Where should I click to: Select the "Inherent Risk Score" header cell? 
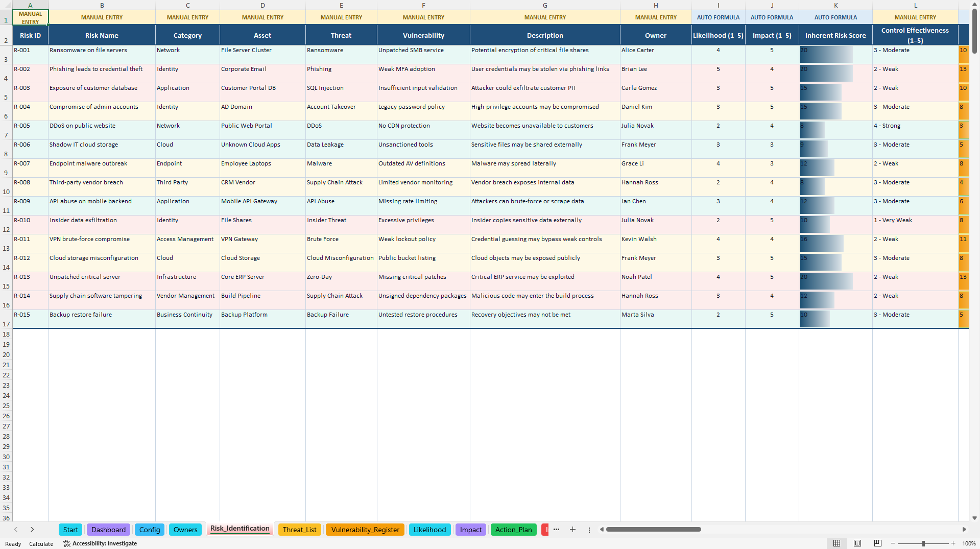click(835, 35)
